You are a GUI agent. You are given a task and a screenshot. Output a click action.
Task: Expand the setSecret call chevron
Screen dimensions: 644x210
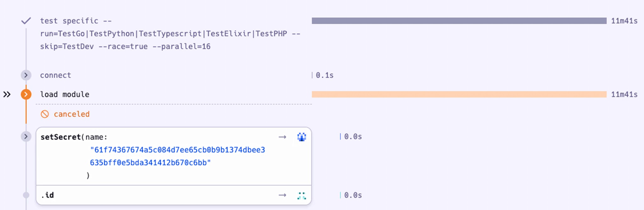[x=26, y=136]
